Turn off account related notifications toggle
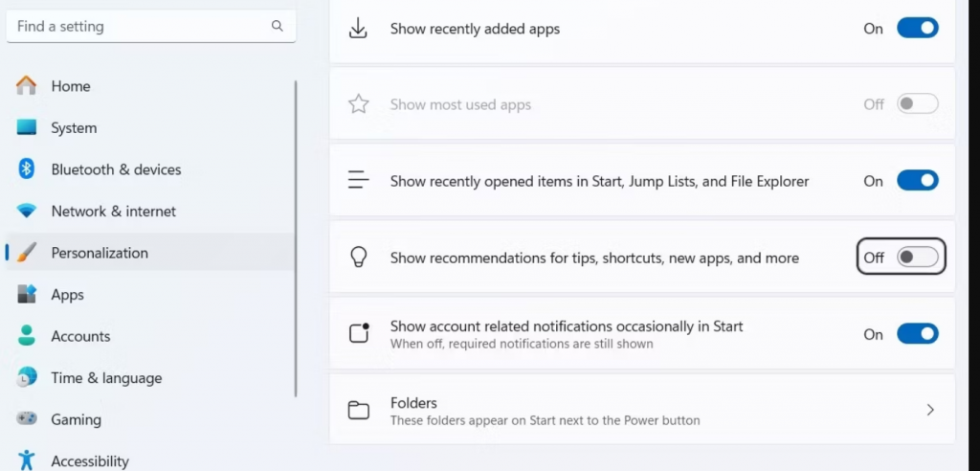This screenshot has height=471, width=980. point(917,334)
